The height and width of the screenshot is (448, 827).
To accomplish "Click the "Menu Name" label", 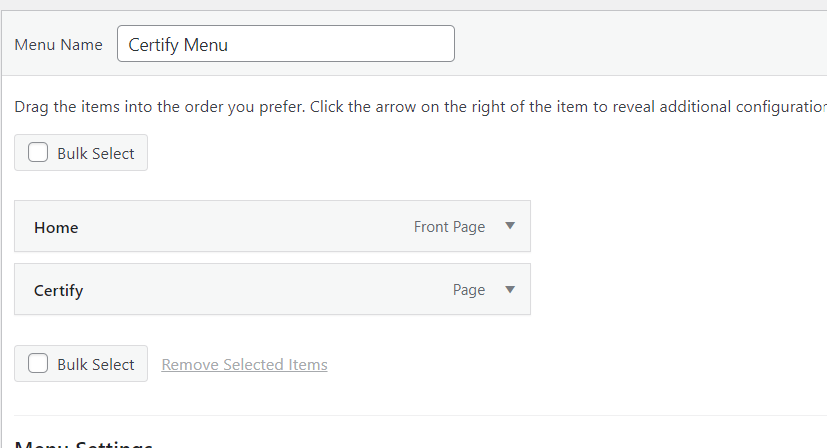I will [58, 45].
